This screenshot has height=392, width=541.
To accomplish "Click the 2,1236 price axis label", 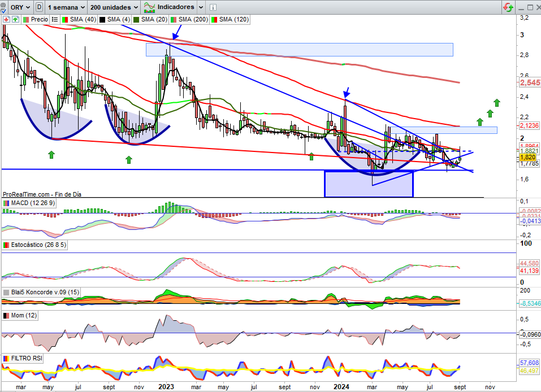I will click(529, 125).
